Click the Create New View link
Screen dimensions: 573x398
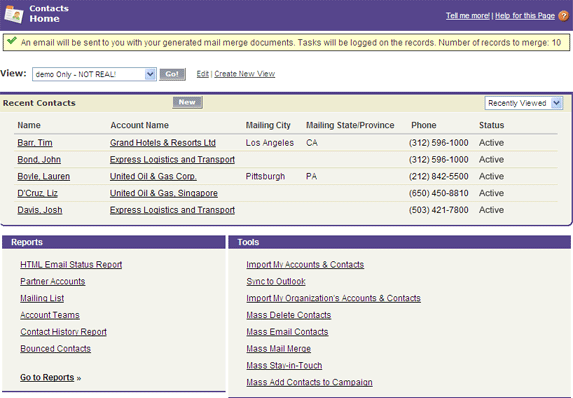244,74
